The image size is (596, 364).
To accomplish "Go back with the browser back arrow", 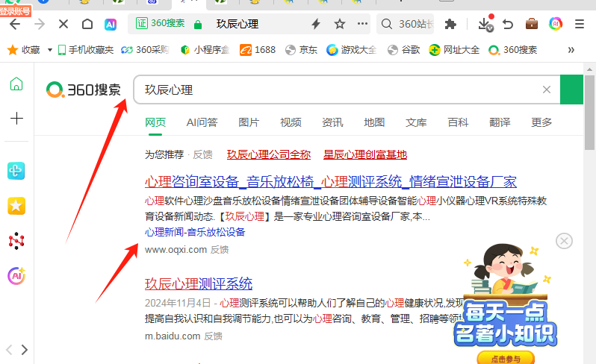I will [15, 25].
